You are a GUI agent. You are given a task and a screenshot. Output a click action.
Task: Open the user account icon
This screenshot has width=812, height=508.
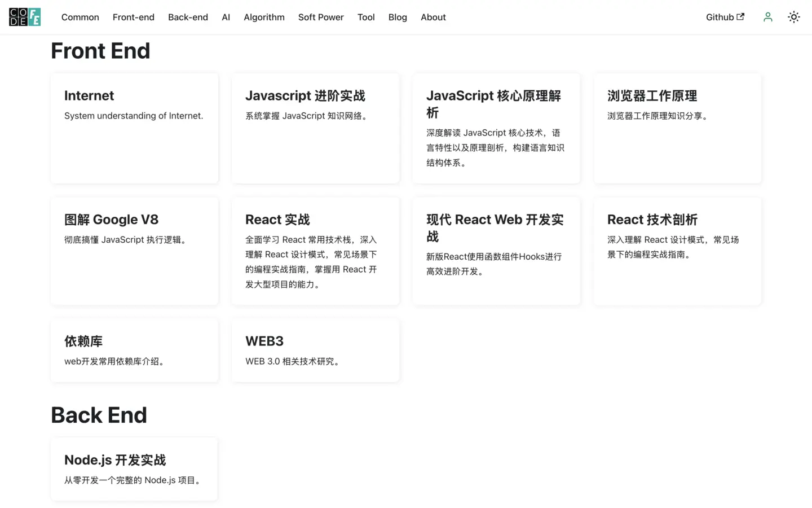coord(767,17)
